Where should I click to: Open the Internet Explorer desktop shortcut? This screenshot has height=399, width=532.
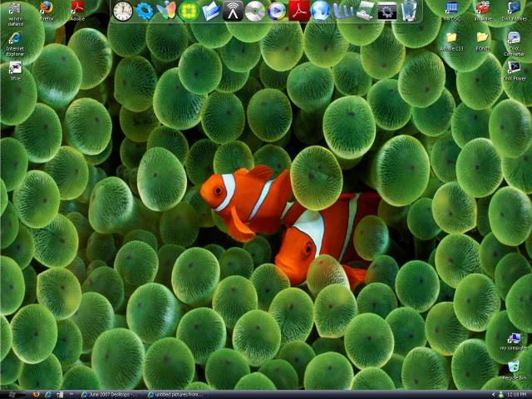tap(15, 43)
